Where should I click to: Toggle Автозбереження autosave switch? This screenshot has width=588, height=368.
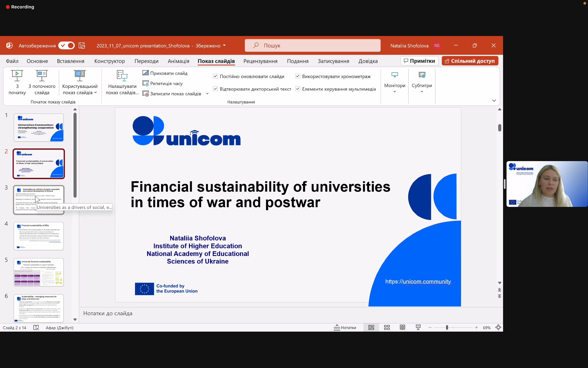(x=66, y=46)
